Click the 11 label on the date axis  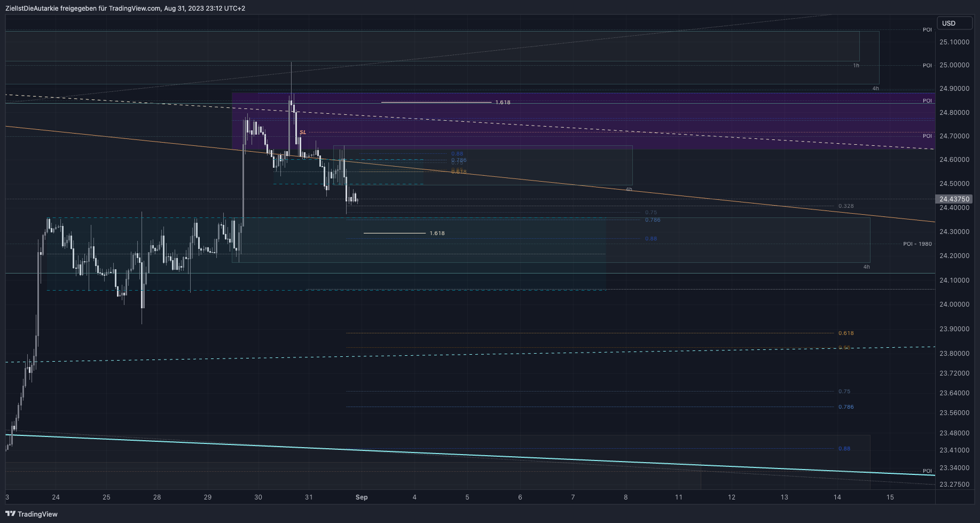coord(679,497)
